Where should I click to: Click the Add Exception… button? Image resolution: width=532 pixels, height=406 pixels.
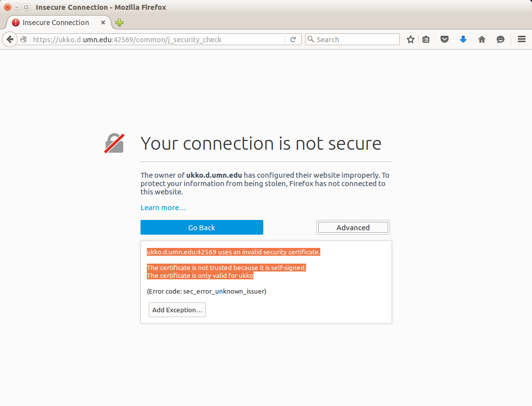177,310
